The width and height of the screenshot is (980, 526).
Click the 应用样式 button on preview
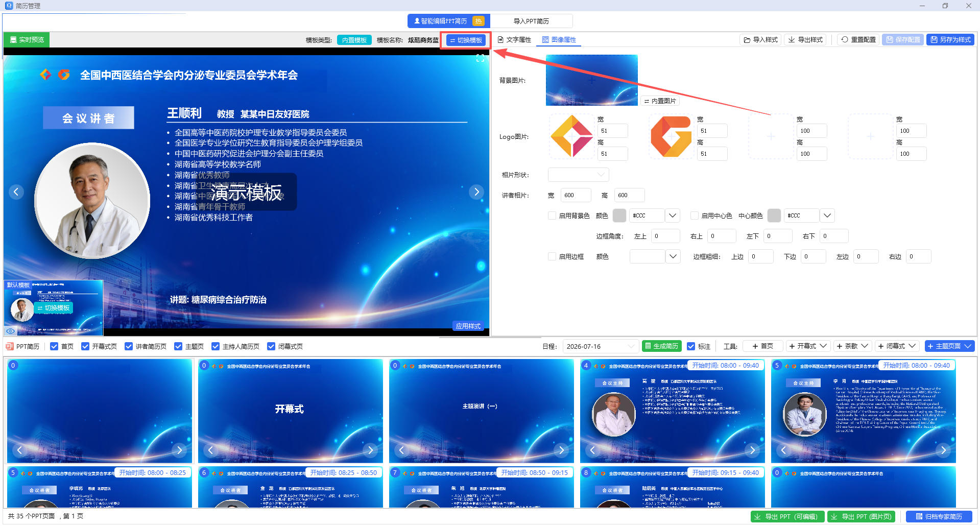[468, 326]
